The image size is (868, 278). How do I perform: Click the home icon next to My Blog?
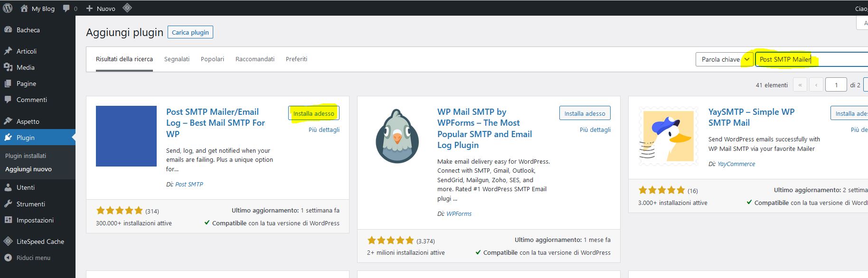[24, 8]
